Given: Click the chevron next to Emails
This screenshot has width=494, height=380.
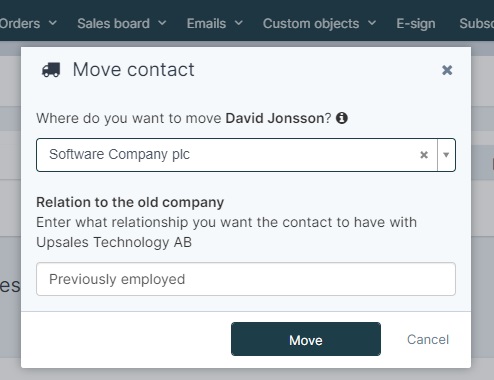Looking at the screenshot, I should [x=239, y=23].
